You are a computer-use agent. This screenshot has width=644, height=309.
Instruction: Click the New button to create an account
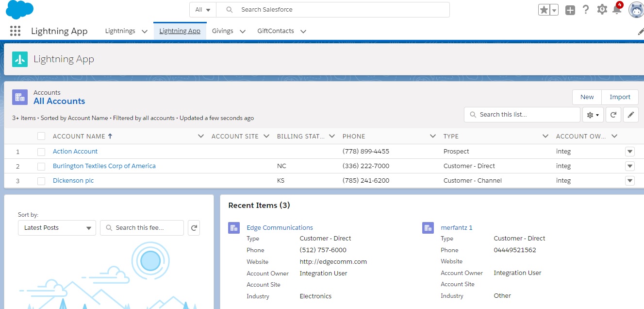tap(586, 97)
